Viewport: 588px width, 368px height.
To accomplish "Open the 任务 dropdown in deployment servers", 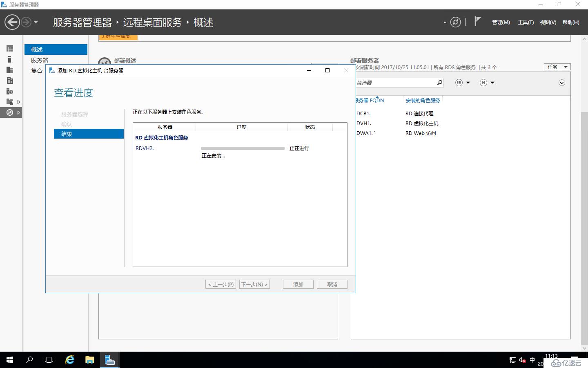I will 557,67.
